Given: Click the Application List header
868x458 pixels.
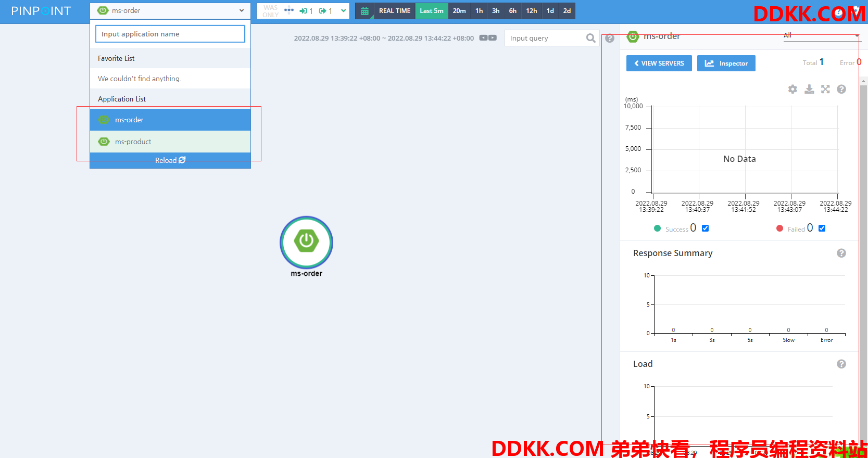Looking at the screenshot, I should click(x=170, y=99).
